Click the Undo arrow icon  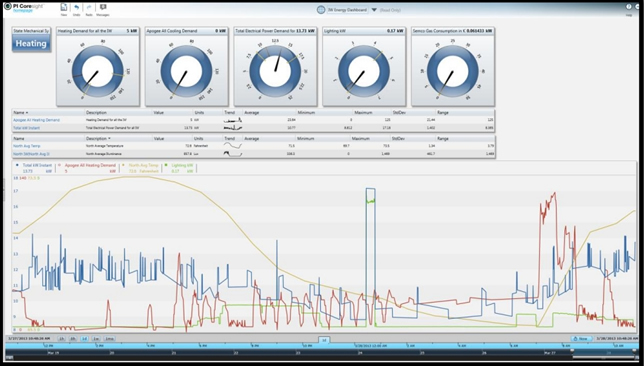point(76,8)
